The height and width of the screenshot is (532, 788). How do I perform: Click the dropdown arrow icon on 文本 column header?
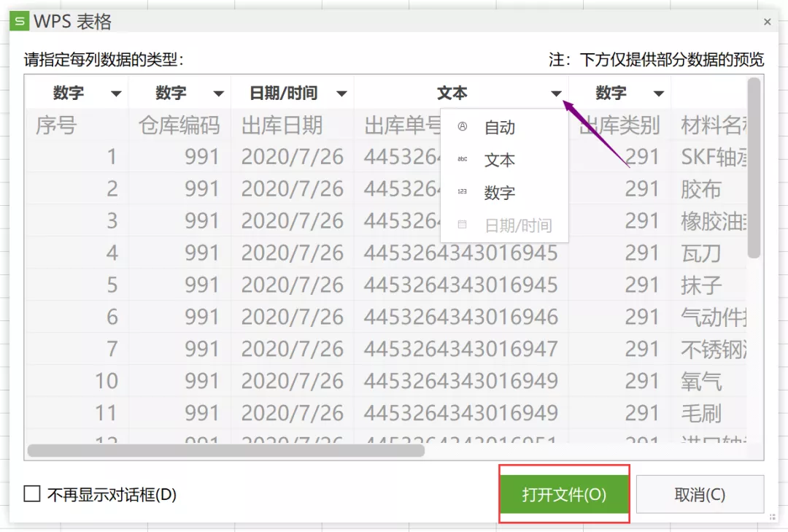tap(556, 93)
